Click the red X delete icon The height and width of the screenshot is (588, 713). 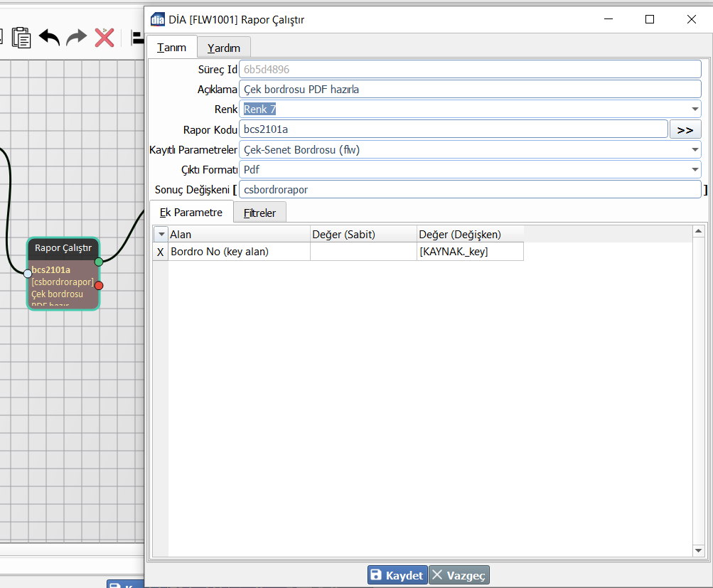click(104, 37)
